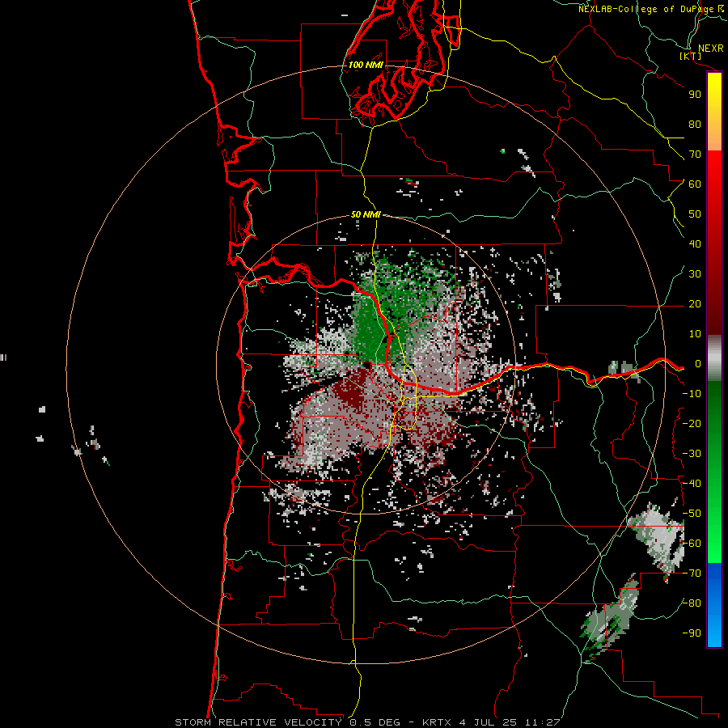
Task: Click the 0 value on the velocity scale
Action: click(698, 364)
